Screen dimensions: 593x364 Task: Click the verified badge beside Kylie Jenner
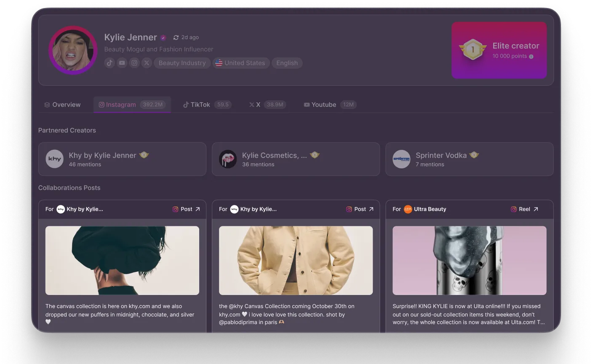coord(163,37)
